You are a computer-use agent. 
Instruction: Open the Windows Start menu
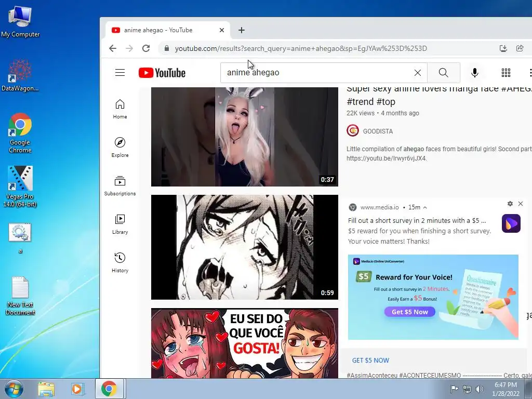14,389
